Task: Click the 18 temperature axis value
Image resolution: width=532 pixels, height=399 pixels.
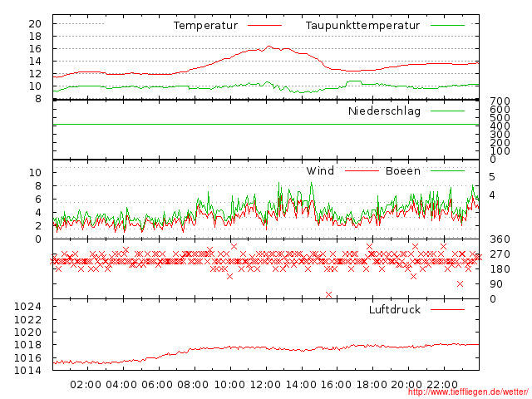Action: [35, 37]
